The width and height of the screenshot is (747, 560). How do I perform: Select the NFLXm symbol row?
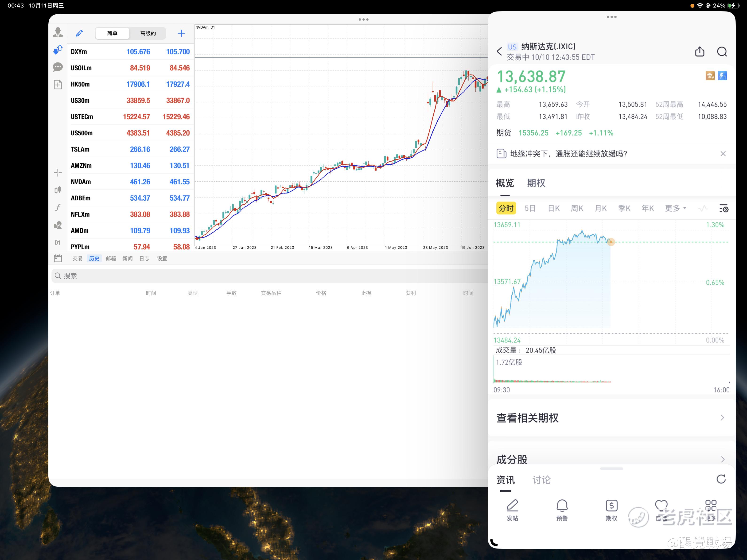point(131,214)
